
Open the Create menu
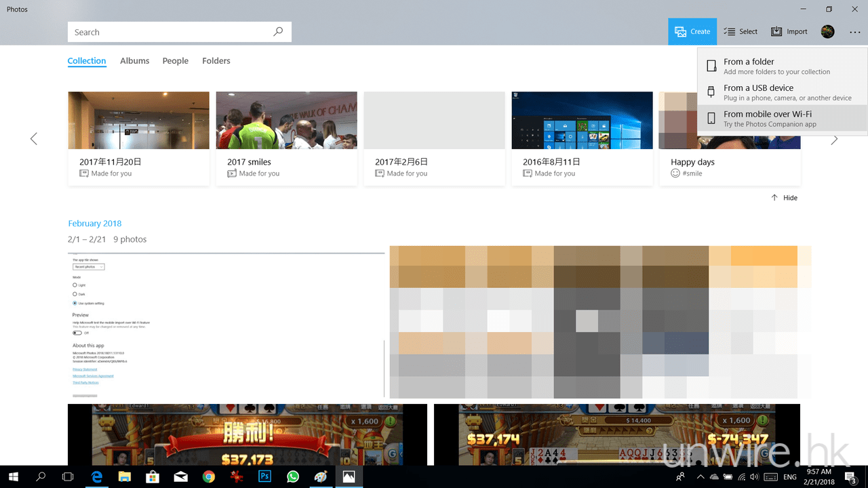point(692,32)
